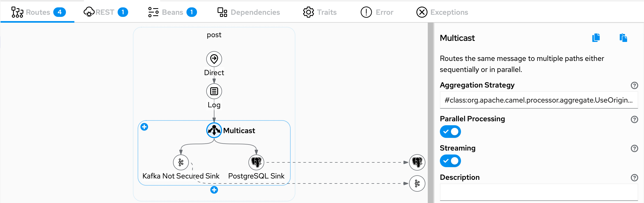Click the plus icon below the Multicast box

(214, 190)
